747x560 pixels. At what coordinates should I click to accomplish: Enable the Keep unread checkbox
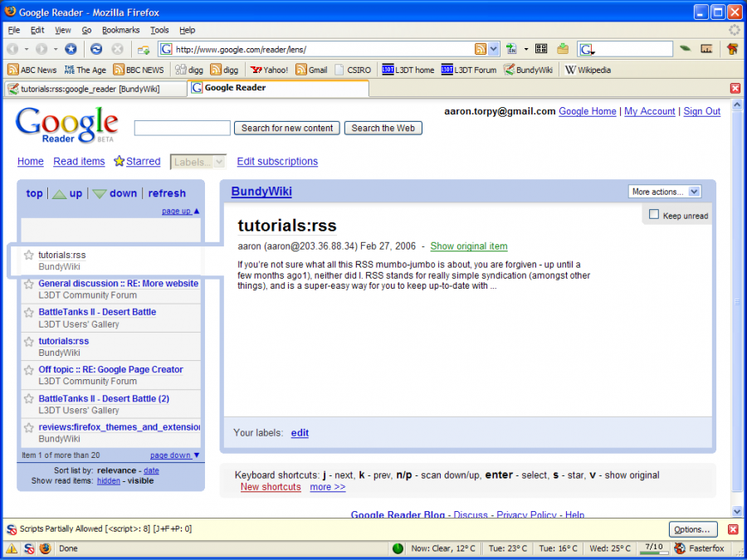(x=654, y=215)
